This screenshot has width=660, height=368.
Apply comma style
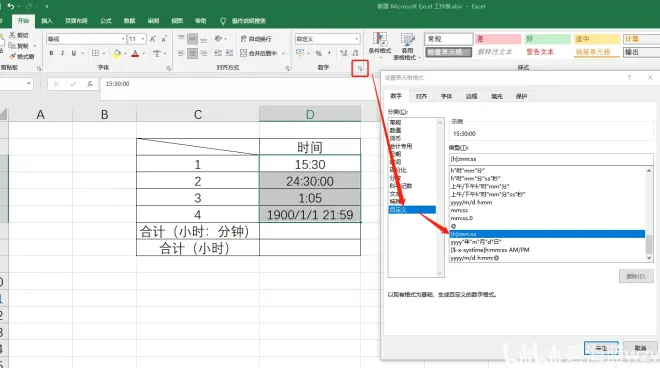click(x=329, y=53)
